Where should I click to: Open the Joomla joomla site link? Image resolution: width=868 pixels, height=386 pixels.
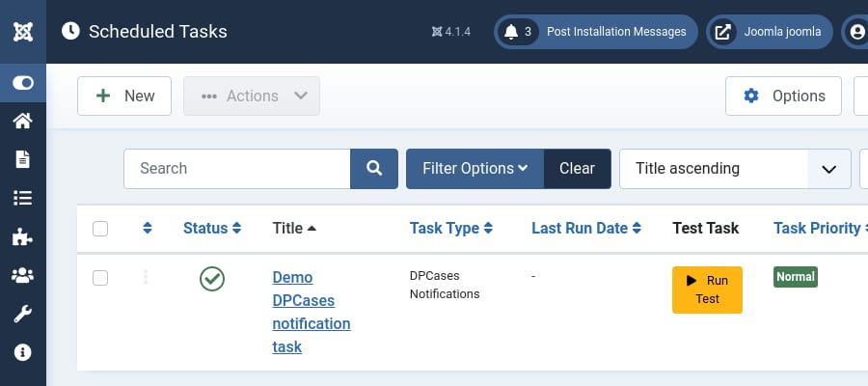click(x=770, y=32)
